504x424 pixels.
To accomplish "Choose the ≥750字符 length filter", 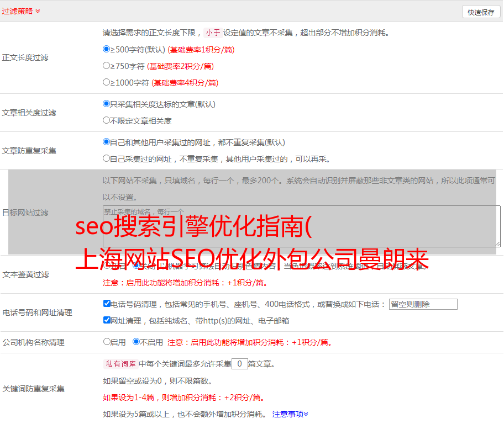I will 107,66.
